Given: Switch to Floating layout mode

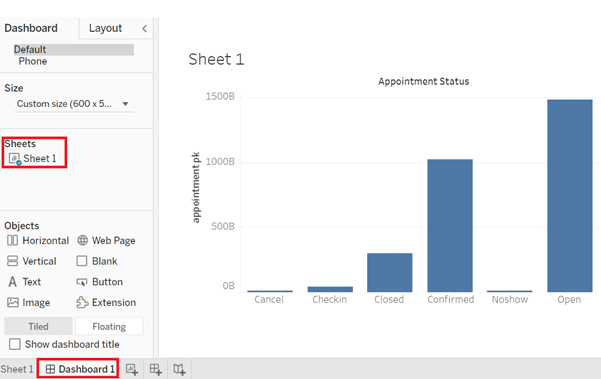Looking at the screenshot, I should [109, 326].
